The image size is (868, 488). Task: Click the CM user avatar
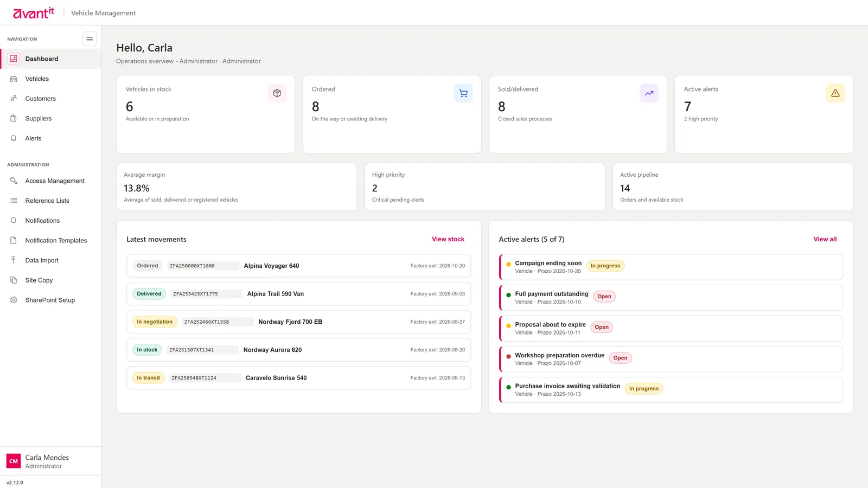coord(14,461)
